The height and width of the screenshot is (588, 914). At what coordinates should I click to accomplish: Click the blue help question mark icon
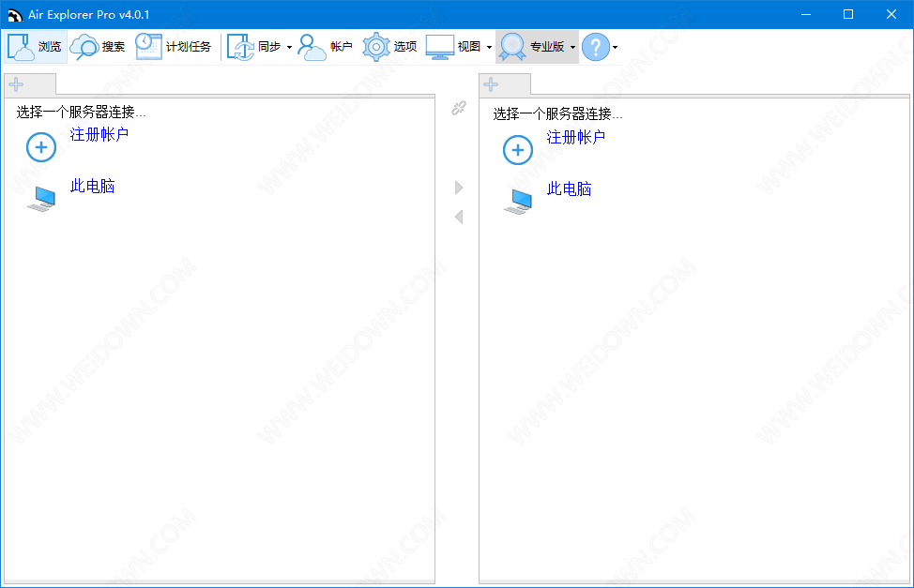tap(596, 47)
